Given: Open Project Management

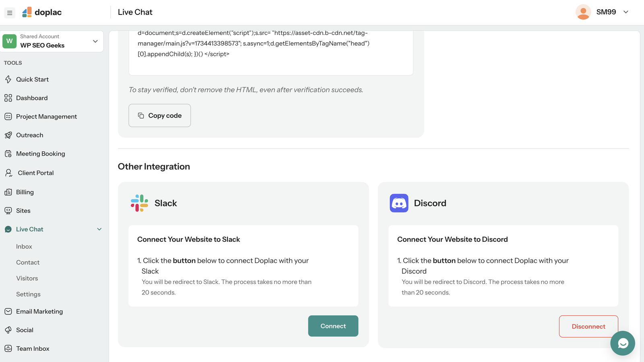Looking at the screenshot, I should coord(46,117).
